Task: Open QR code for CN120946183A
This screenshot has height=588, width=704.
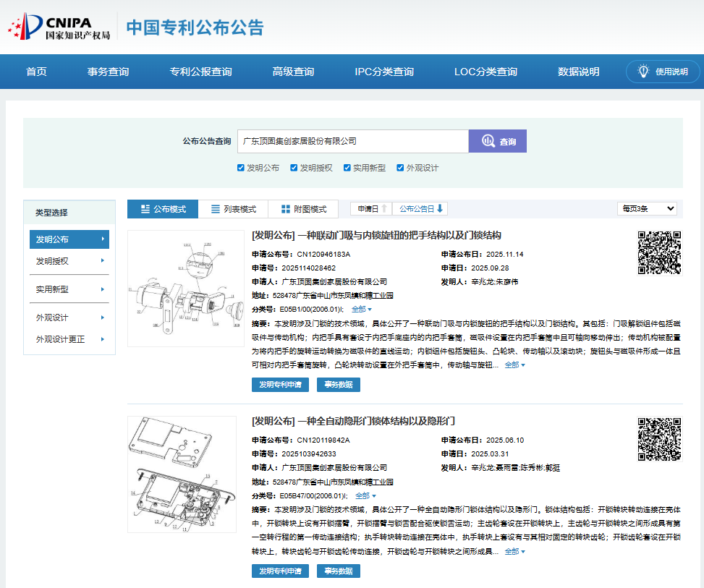Action: [x=659, y=252]
